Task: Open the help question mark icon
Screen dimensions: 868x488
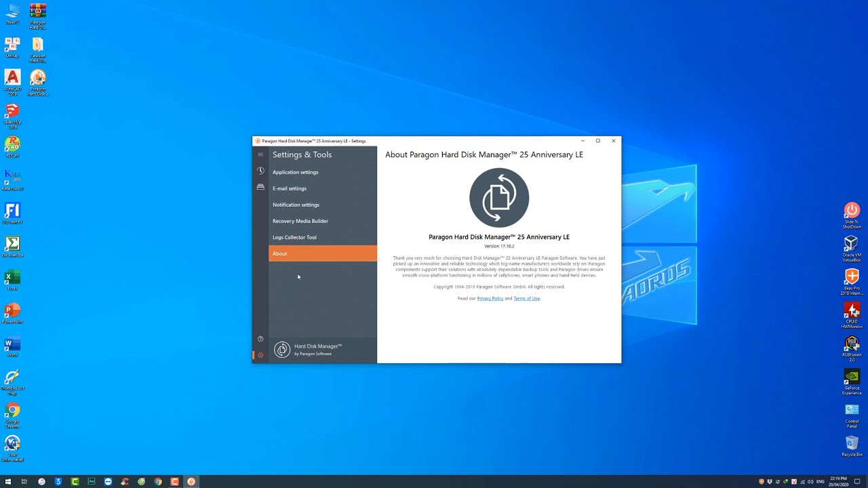Action: click(x=260, y=339)
